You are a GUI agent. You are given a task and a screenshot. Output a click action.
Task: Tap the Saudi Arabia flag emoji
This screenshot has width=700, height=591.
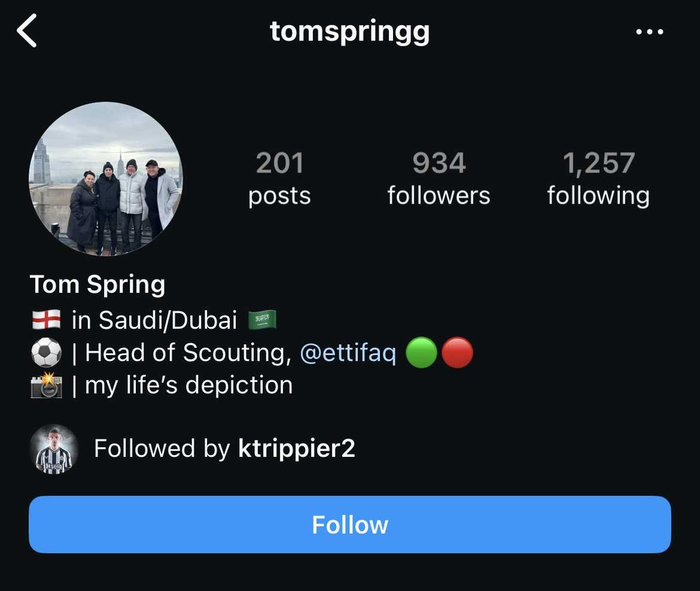262,320
